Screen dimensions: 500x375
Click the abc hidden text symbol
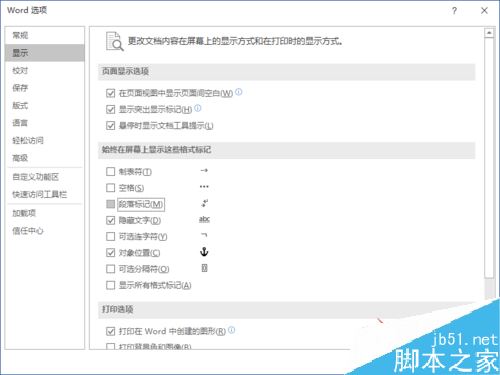(204, 219)
